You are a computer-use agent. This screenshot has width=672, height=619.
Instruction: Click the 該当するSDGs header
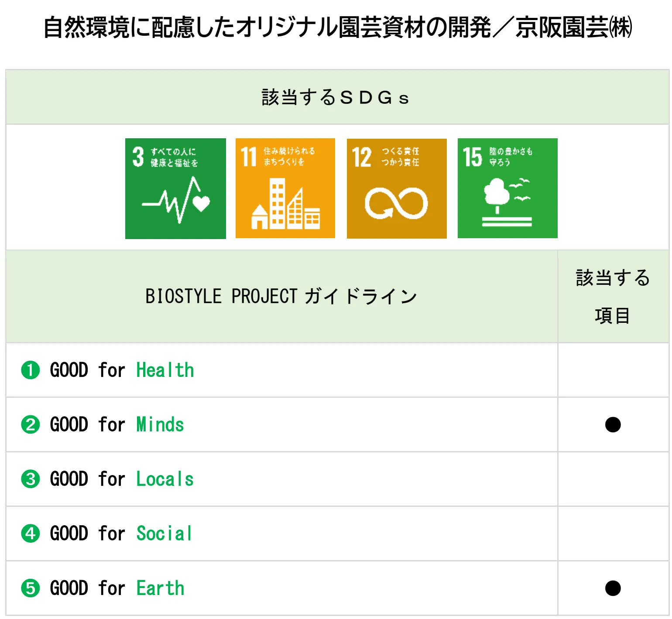335,97
